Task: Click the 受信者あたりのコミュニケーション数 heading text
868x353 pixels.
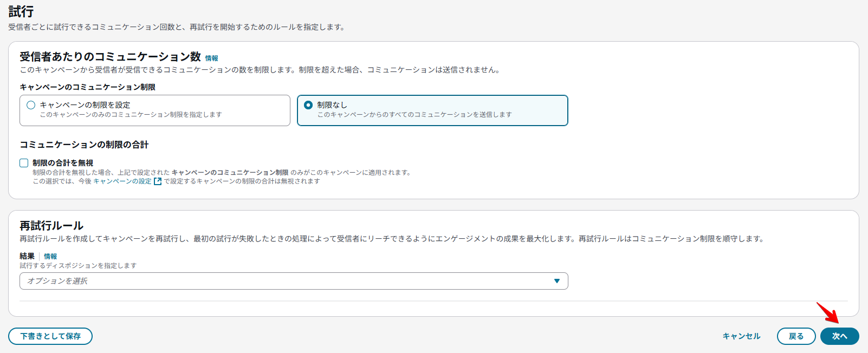Action: (110, 57)
